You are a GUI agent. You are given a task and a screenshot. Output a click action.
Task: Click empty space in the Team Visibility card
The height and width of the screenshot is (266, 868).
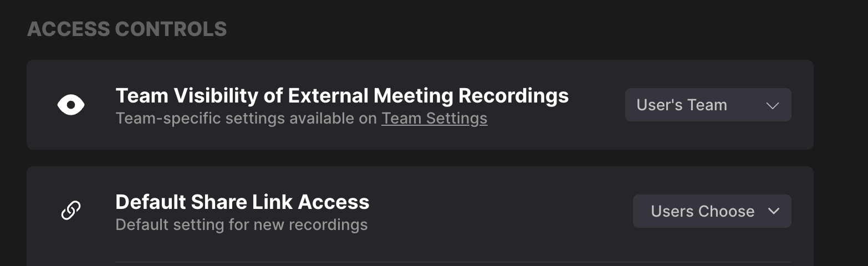click(593, 133)
